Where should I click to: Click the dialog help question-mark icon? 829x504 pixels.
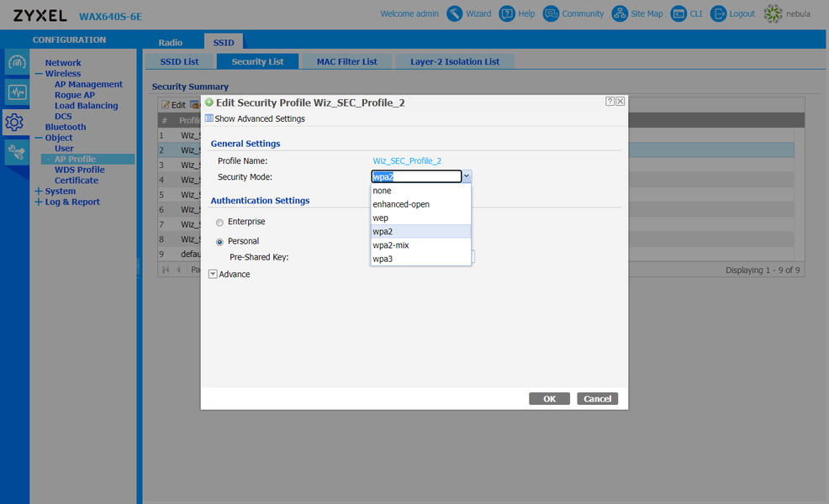610,101
